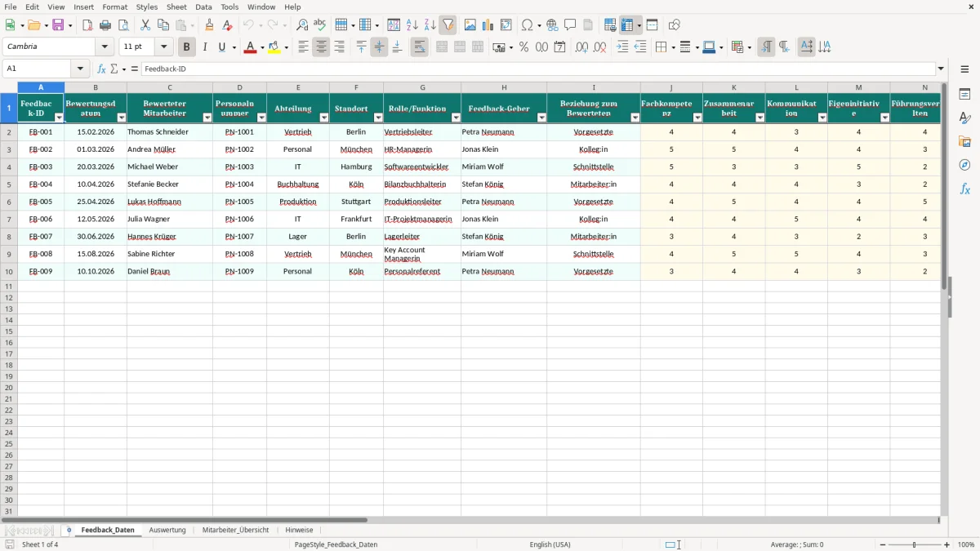The width and height of the screenshot is (980, 551).
Task: Format cells as percent
Action: tap(523, 47)
